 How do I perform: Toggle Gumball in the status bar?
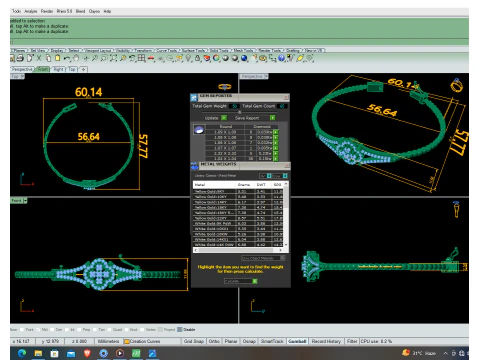[x=297, y=341]
